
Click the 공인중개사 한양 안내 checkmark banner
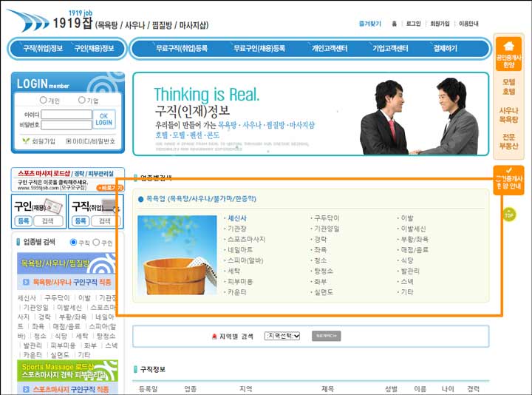click(508, 180)
